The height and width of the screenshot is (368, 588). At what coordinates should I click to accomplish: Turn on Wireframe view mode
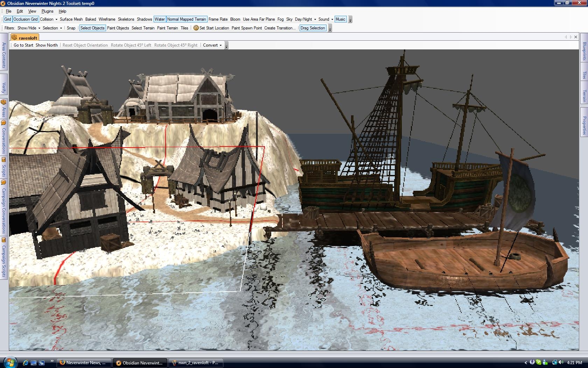pyautogui.click(x=107, y=19)
